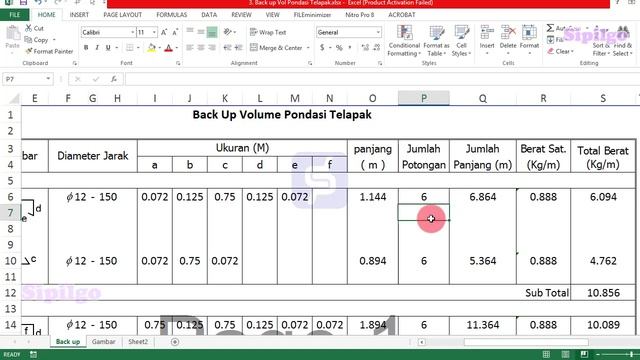Toggle Middle Align vertical alignment
The height and width of the screenshot is (360, 640).
[x=201, y=32]
